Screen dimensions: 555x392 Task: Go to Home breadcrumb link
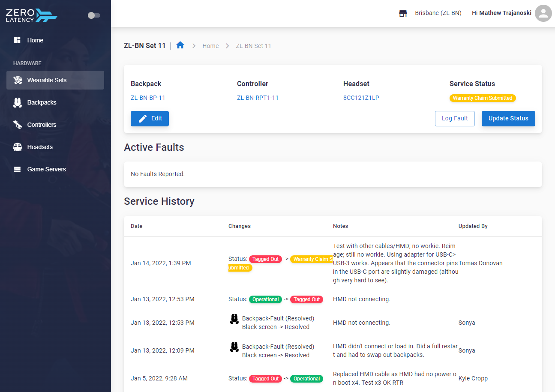210,46
